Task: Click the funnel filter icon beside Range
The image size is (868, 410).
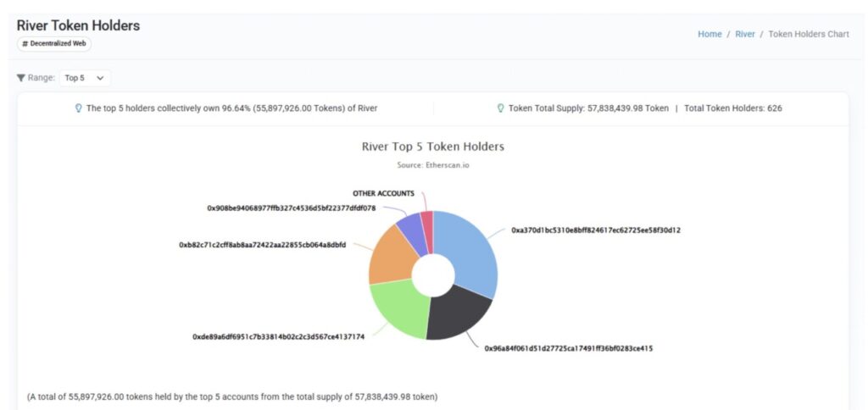Action: 21,78
